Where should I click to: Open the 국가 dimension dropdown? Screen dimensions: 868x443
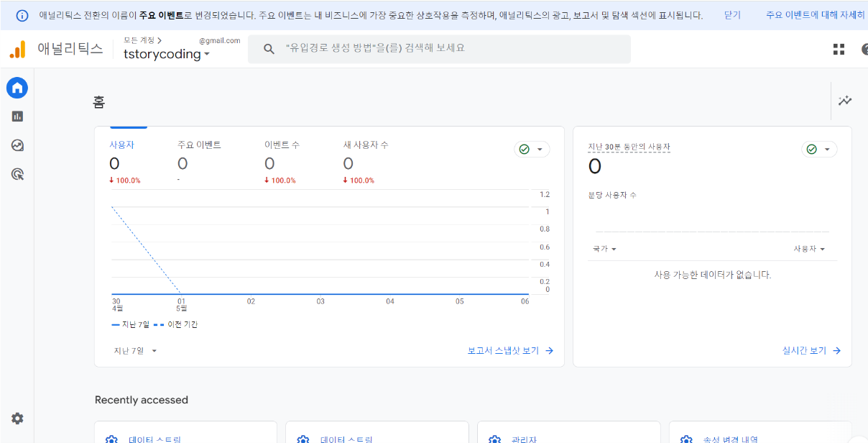click(x=604, y=248)
